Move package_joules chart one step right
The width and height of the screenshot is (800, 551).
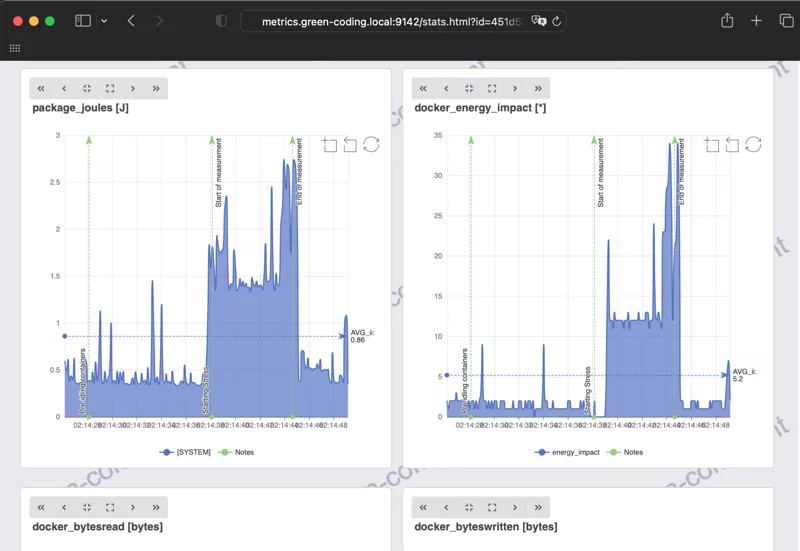(x=133, y=88)
